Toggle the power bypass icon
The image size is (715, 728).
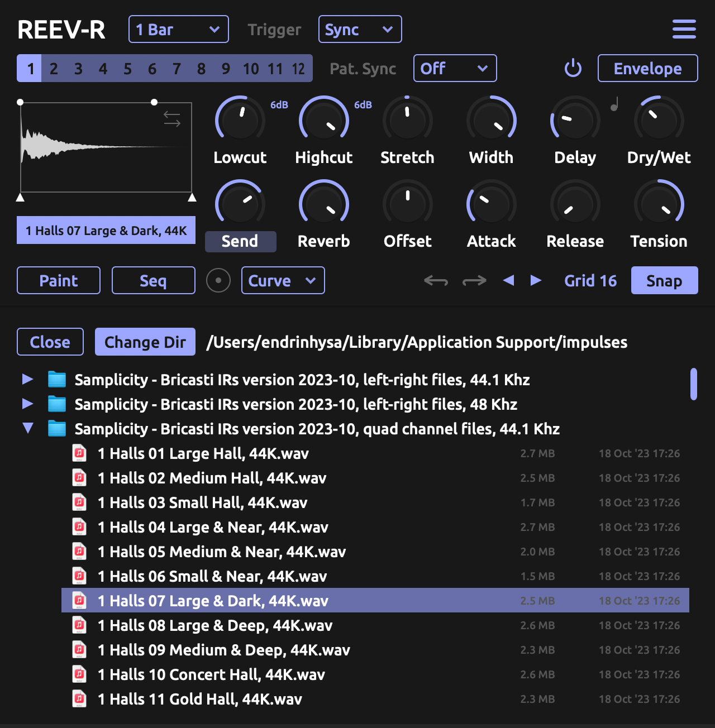tap(573, 68)
